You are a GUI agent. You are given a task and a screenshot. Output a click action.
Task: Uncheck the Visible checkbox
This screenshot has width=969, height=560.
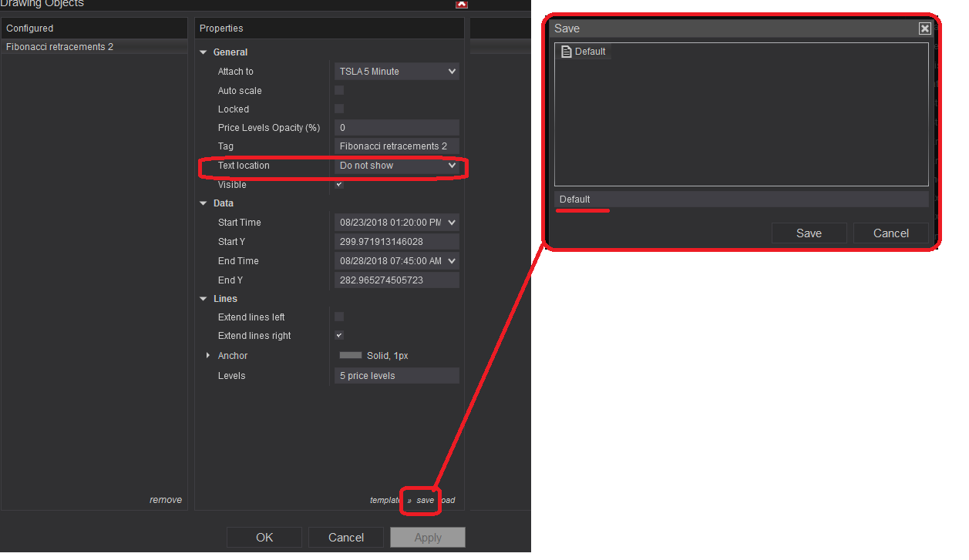click(x=339, y=184)
